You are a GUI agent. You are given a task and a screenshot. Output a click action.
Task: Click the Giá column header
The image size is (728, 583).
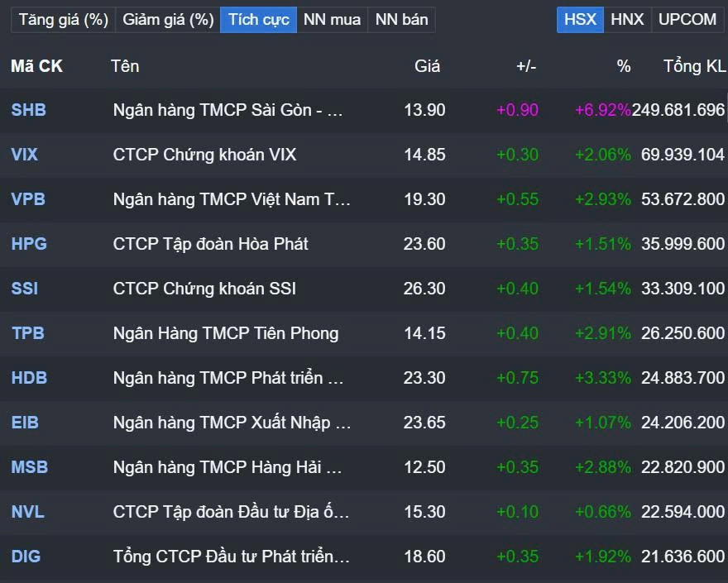tap(427, 66)
